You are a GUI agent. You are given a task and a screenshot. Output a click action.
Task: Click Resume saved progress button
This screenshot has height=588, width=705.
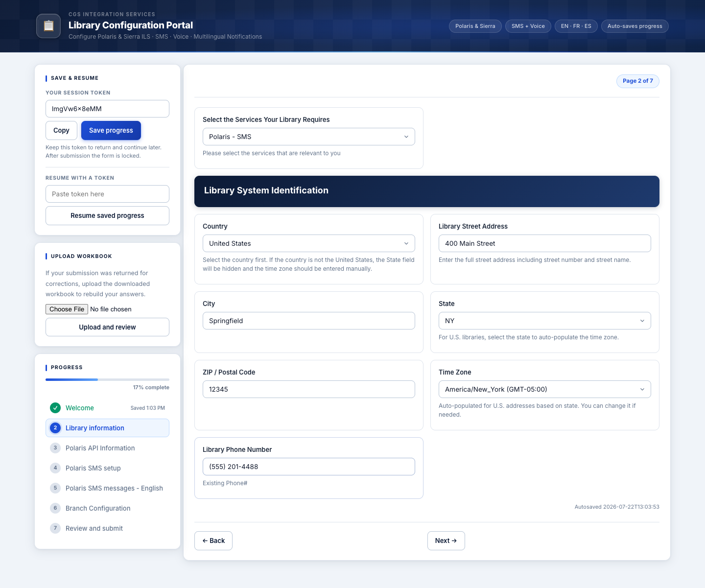[x=107, y=215]
